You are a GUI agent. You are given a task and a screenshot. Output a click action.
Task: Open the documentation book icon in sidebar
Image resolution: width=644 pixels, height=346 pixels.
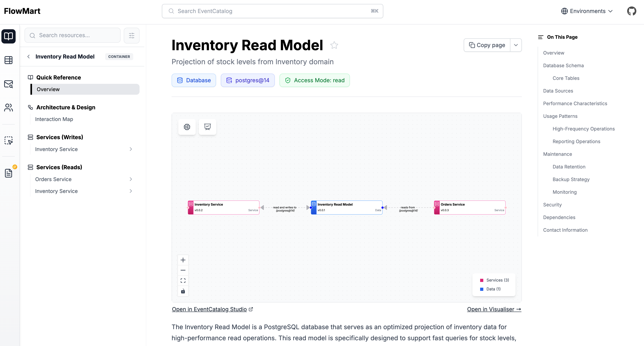click(8, 36)
